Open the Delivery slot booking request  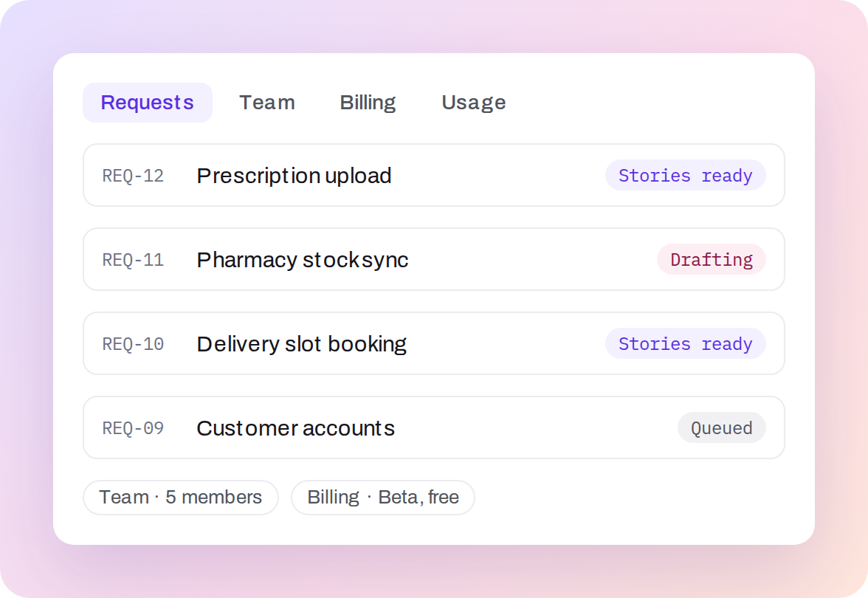434,343
